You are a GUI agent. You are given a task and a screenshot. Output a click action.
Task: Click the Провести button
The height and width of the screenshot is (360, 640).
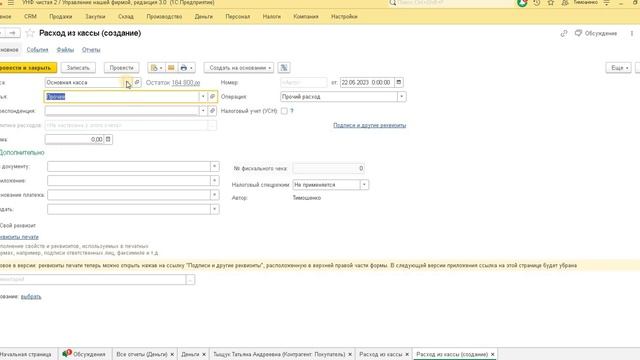(x=121, y=68)
